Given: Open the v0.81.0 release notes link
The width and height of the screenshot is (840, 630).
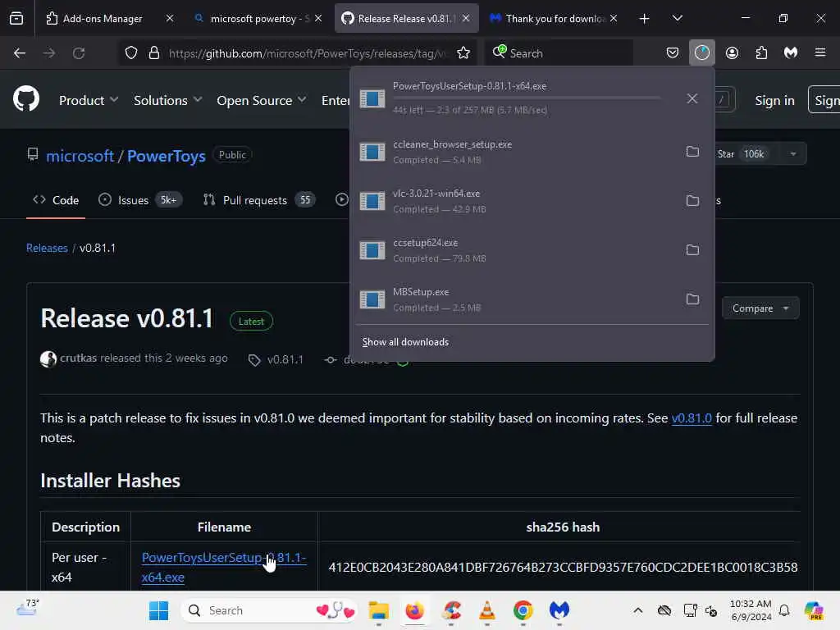Looking at the screenshot, I should (x=692, y=418).
